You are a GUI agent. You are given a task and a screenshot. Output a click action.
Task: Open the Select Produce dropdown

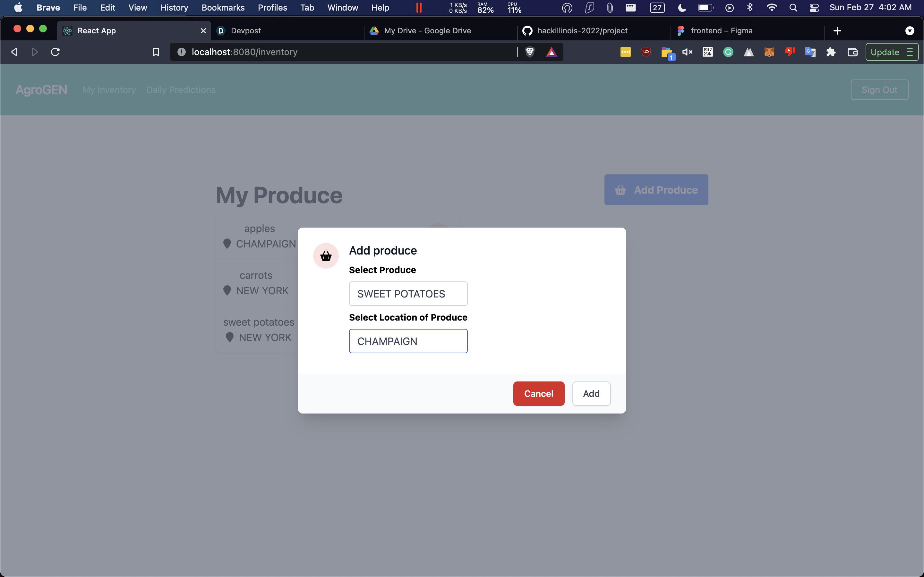pyautogui.click(x=408, y=293)
